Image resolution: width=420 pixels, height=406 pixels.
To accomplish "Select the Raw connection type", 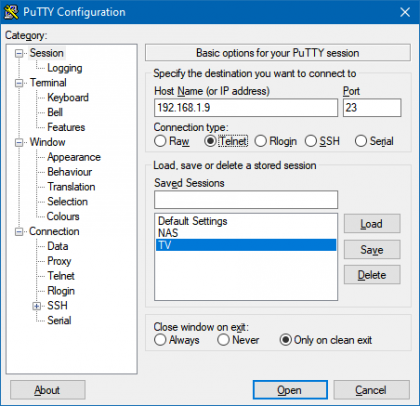I will click(x=160, y=141).
